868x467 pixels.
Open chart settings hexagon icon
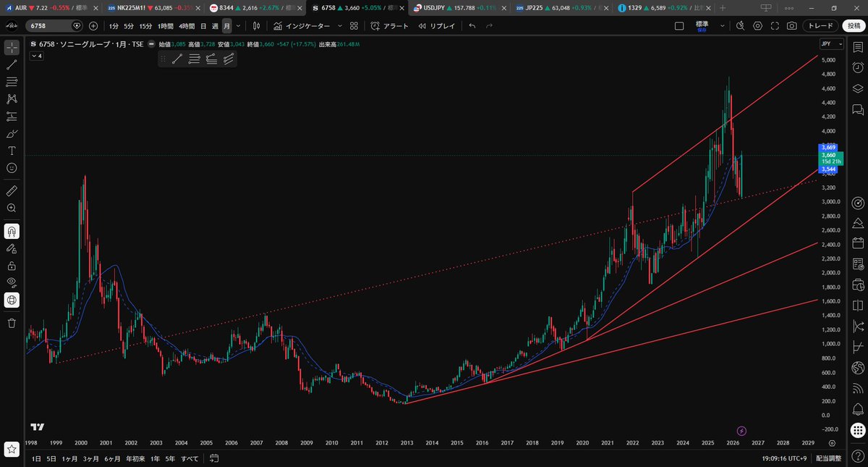[x=757, y=26]
